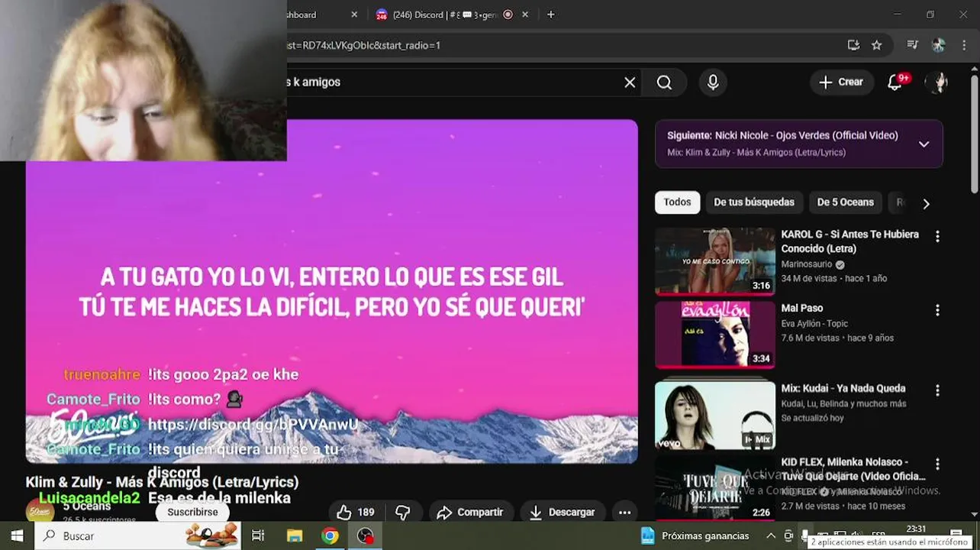This screenshot has height=550, width=980.
Task: Select the De 5 Oceans chip
Action: (x=845, y=202)
